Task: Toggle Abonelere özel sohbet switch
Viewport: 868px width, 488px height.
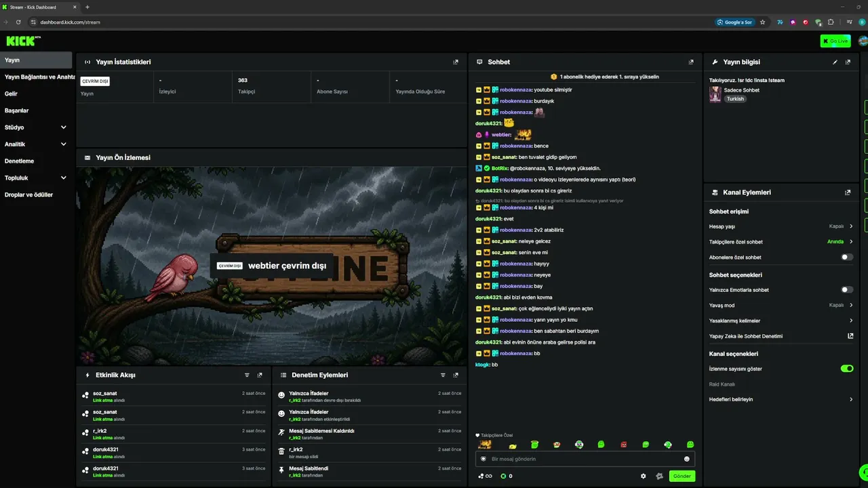Action: tap(847, 258)
